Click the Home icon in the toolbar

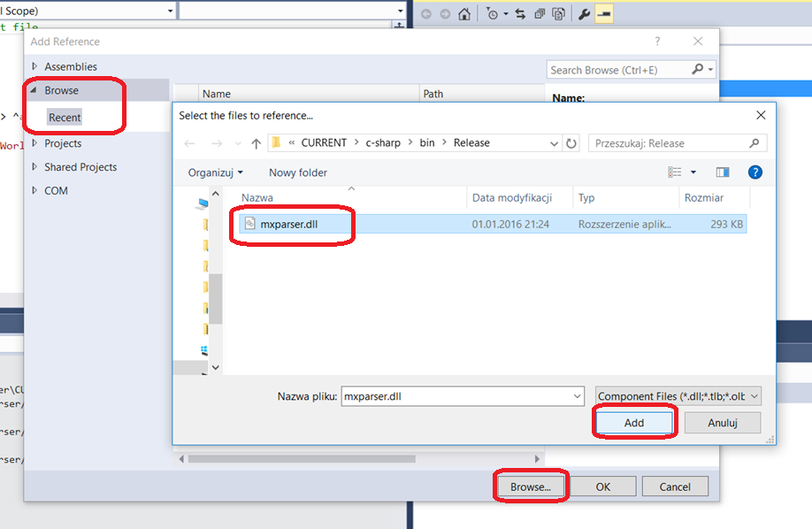point(463,13)
